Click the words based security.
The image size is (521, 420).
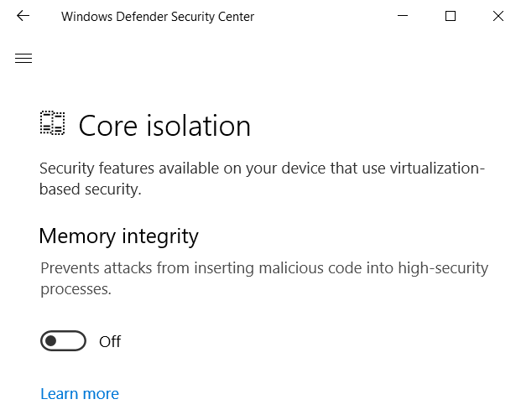click(91, 189)
